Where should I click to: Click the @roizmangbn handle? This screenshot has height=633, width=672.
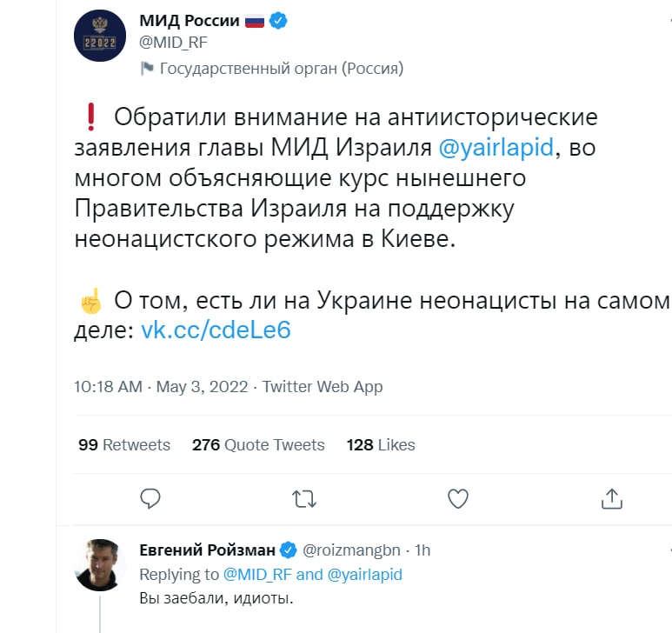coord(351,550)
